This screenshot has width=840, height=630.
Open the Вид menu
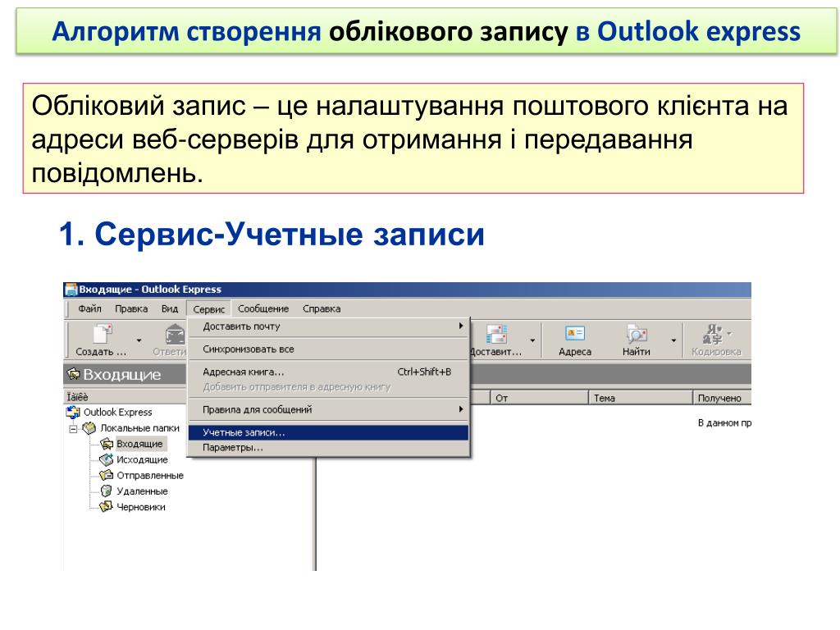[169, 308]
